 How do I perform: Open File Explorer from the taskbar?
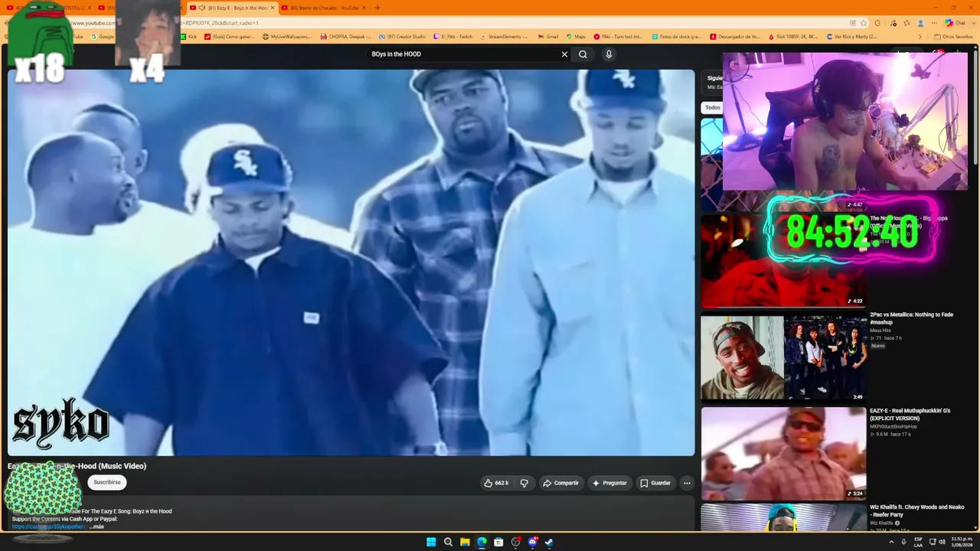tap(465, 542)
